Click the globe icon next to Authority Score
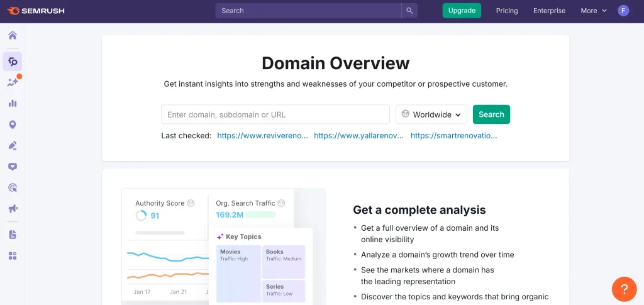 [x=191, y=202]
